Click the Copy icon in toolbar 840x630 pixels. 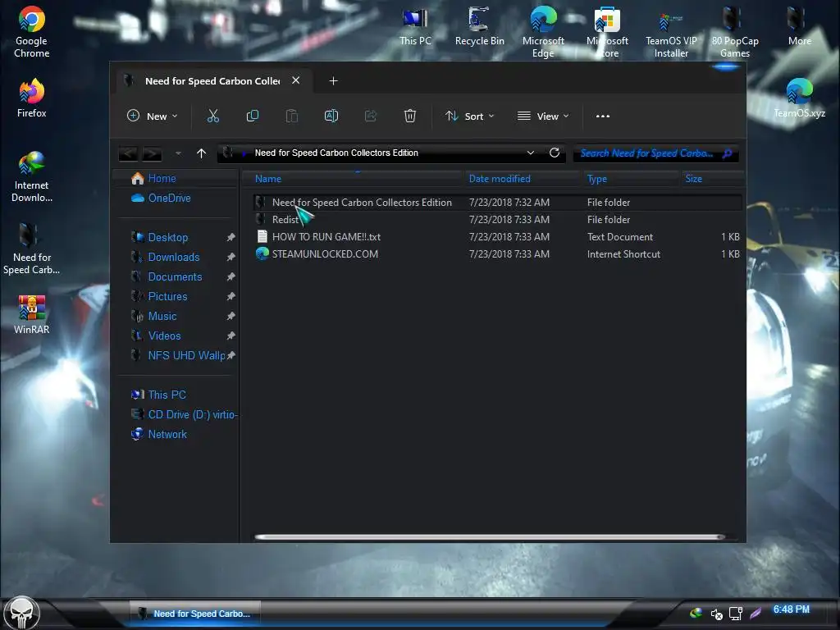click(x=253, y=116)
